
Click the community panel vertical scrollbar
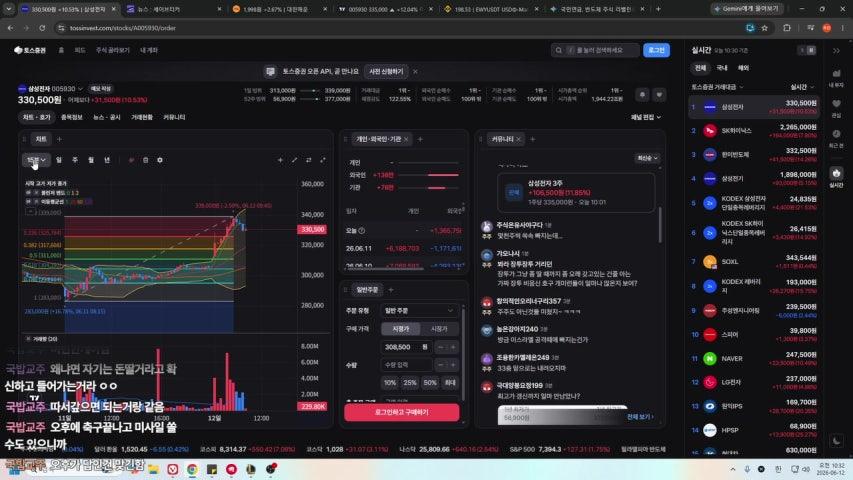point(660,224)
